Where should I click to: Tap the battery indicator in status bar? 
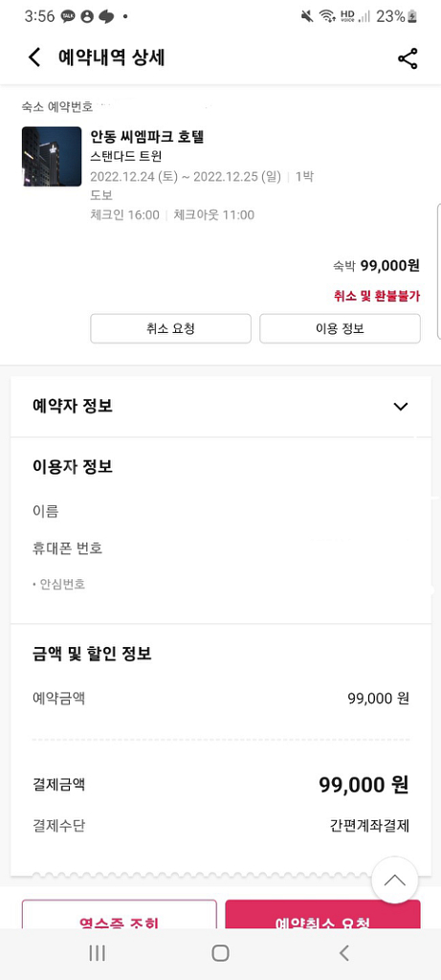tap(412, 17)
